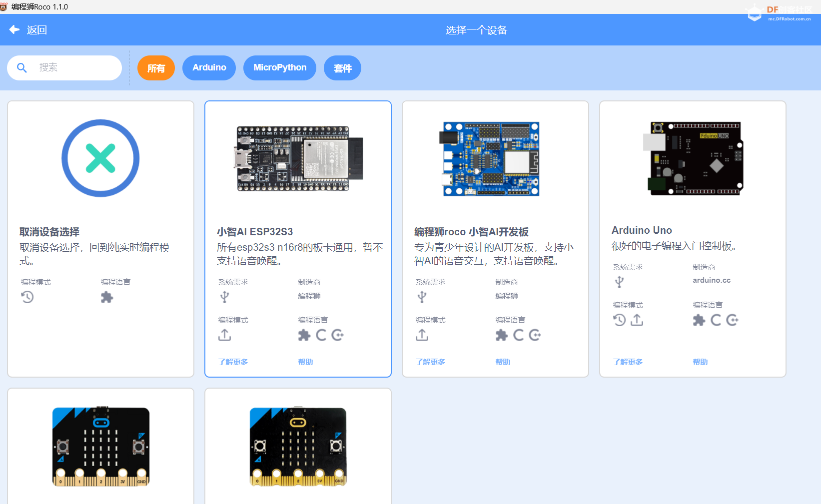The width and height of the screenshot is (821, 504).
Task: Open 了解更多 link for 小智AI开发板
Action: [x=431, y=362]
